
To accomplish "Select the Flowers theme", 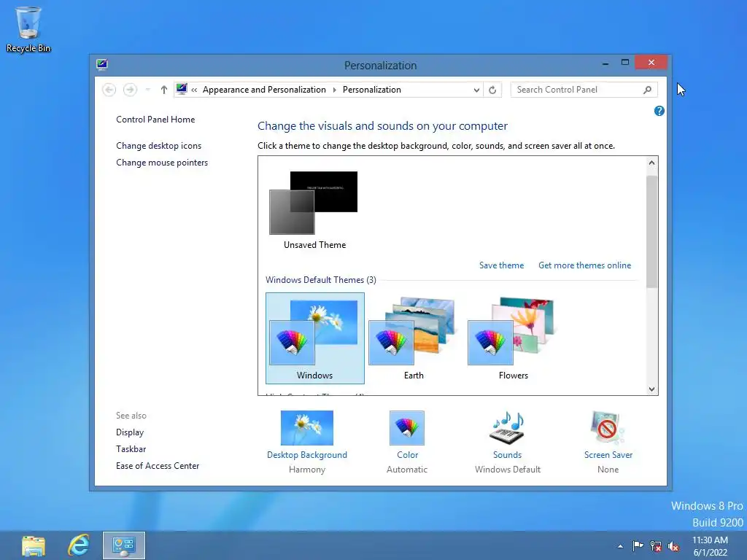I will click(x=513, y=338).
